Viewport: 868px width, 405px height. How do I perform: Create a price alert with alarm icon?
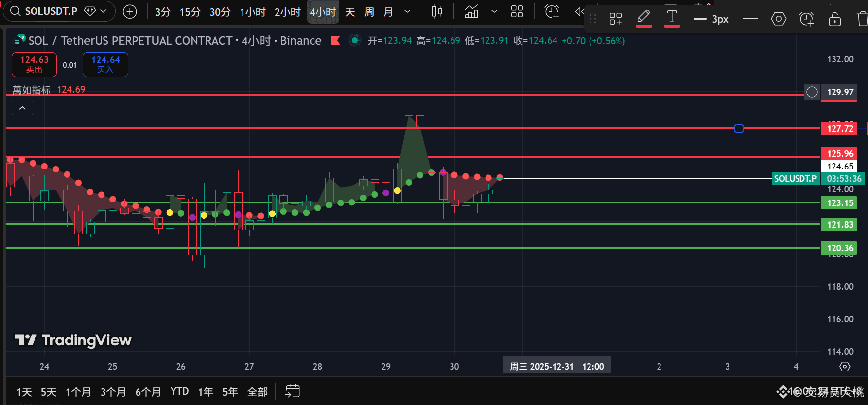coord(552,11)
